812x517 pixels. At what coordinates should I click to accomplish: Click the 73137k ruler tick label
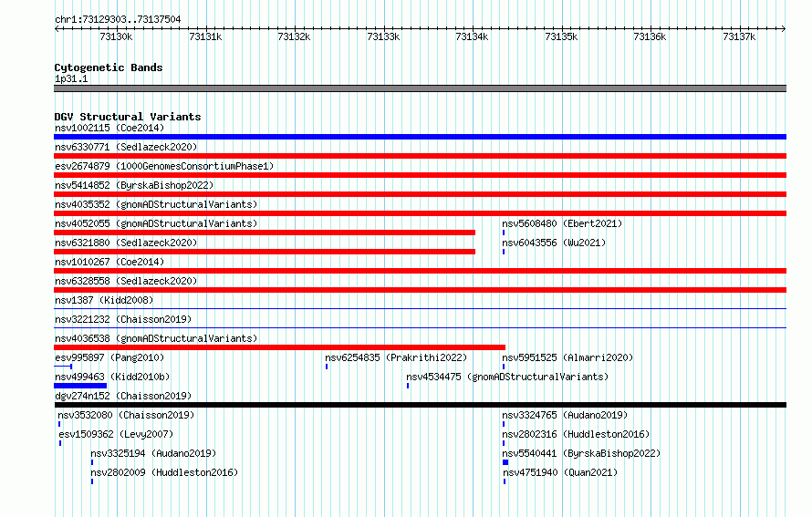pos(739,36)
